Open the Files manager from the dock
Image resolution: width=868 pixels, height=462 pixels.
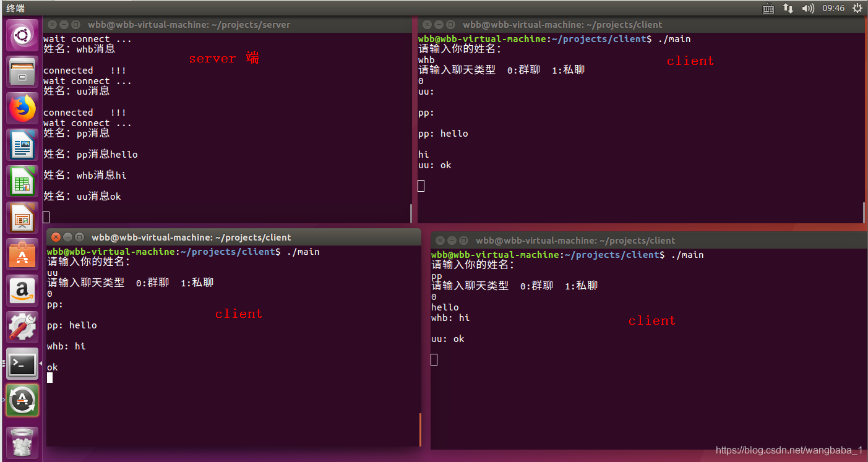(x=22, y=72)
